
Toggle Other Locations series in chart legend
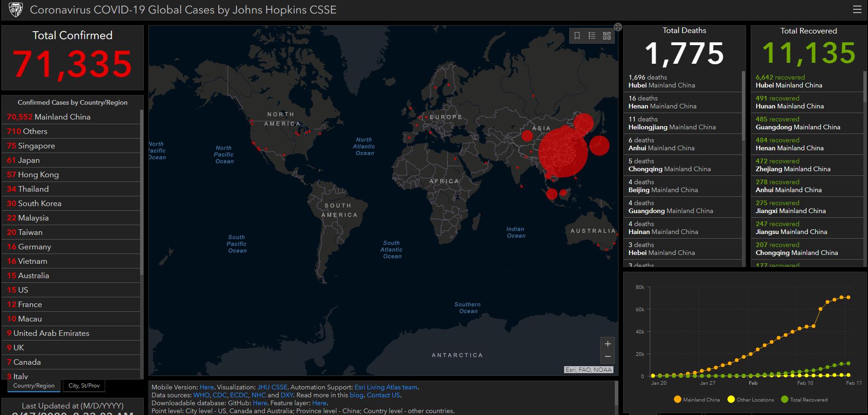750,400
